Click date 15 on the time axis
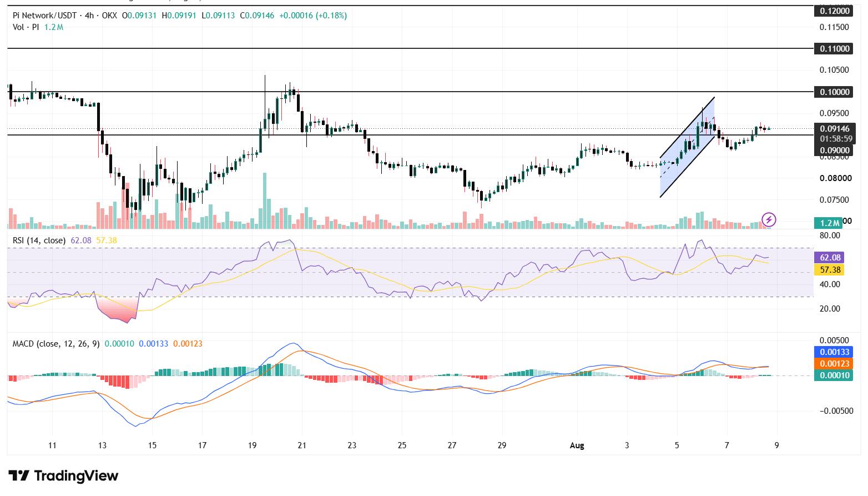Image resolution: width=868 pixels, height=496 pixels. [152, 445]
